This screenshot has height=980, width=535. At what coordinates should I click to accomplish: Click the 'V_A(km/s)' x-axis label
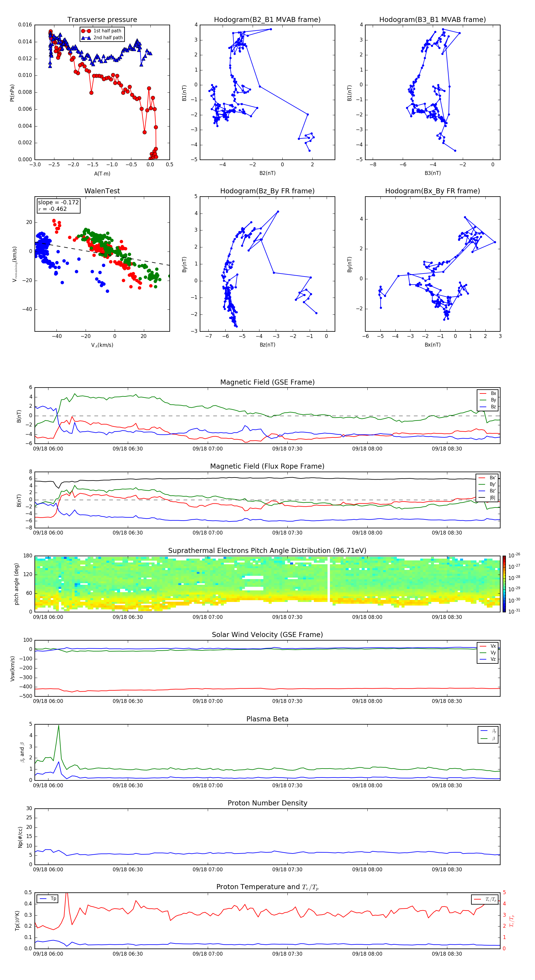click(102, 345)
